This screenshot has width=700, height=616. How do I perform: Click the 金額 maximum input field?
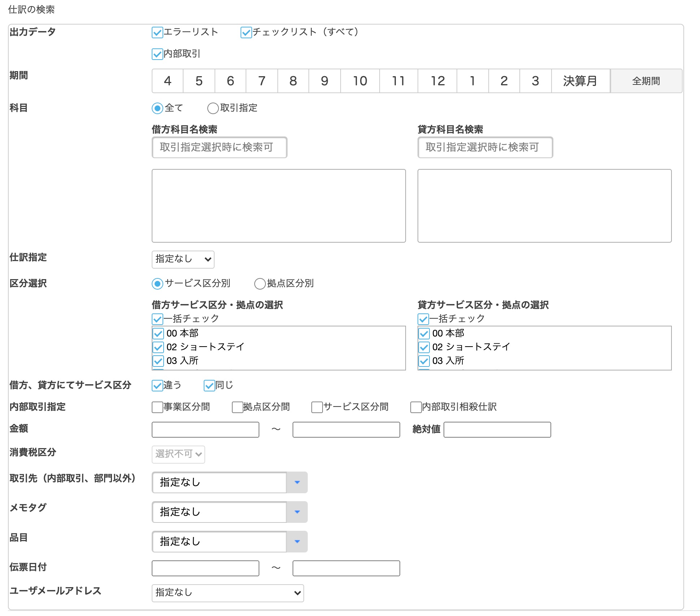(346, 430)
